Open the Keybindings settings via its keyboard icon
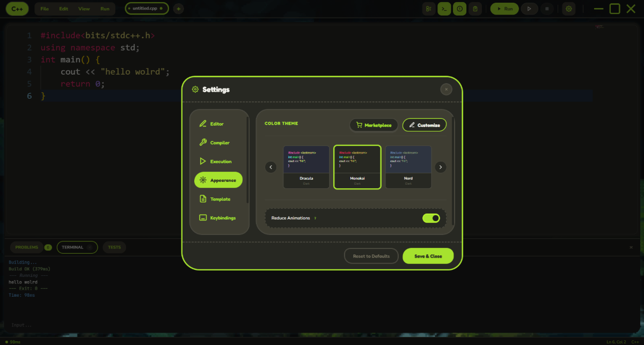This screenshot has height=345, width=644. [203, 218]
